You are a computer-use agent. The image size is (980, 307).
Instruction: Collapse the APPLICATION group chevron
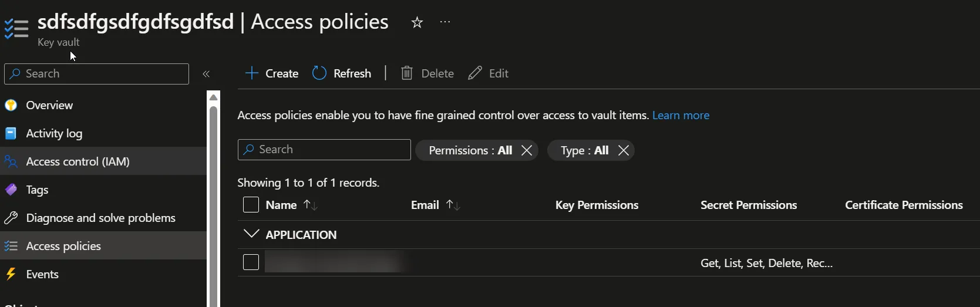click(x=251, y=234)
